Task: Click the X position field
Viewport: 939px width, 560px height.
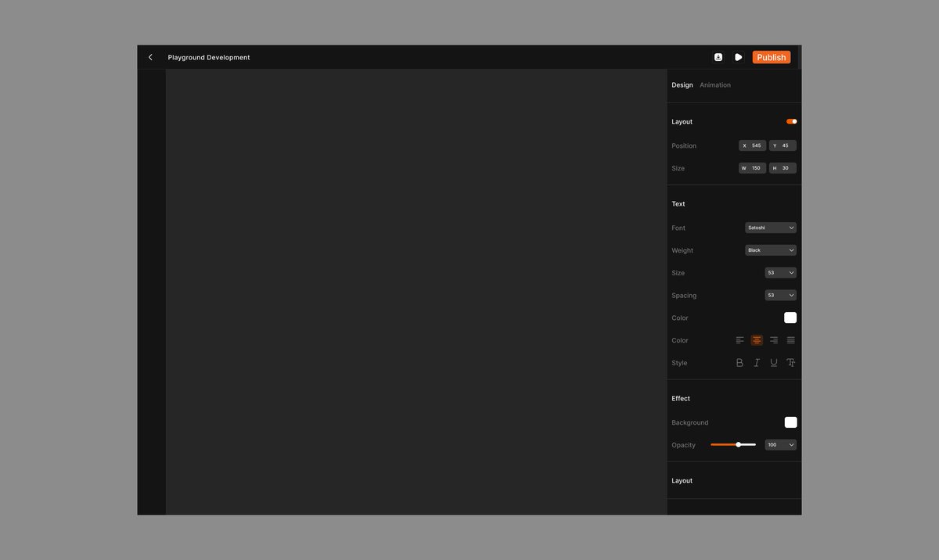Action: [x=753, y=145]
